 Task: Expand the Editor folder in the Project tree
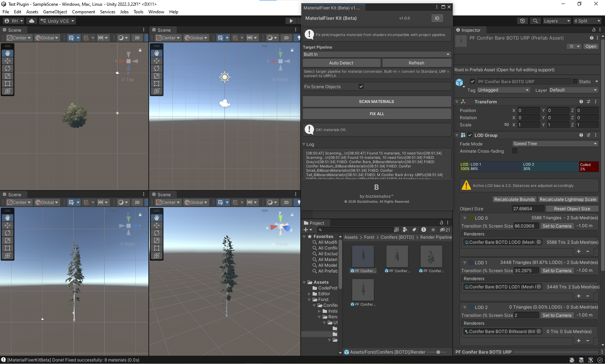[309, 294]
